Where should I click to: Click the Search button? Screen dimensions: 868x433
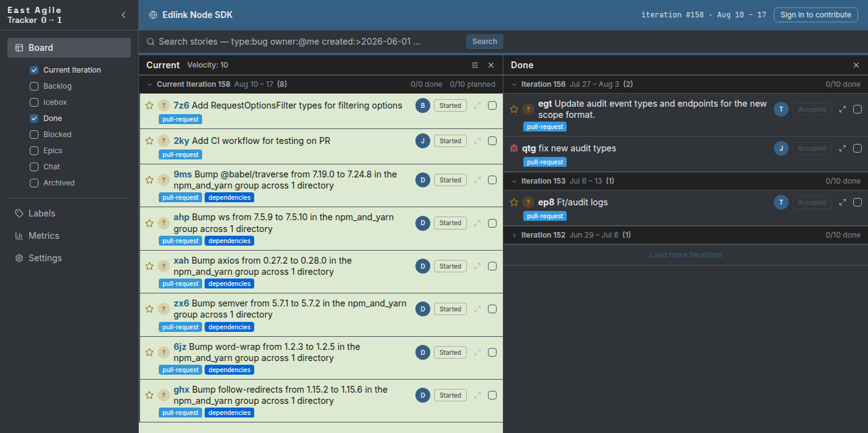[485, 42]
